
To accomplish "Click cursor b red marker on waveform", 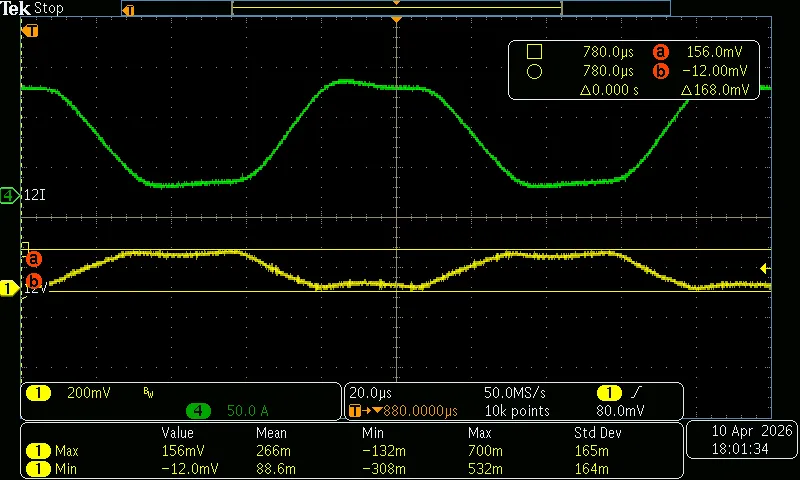I will (x=34, y=281).
